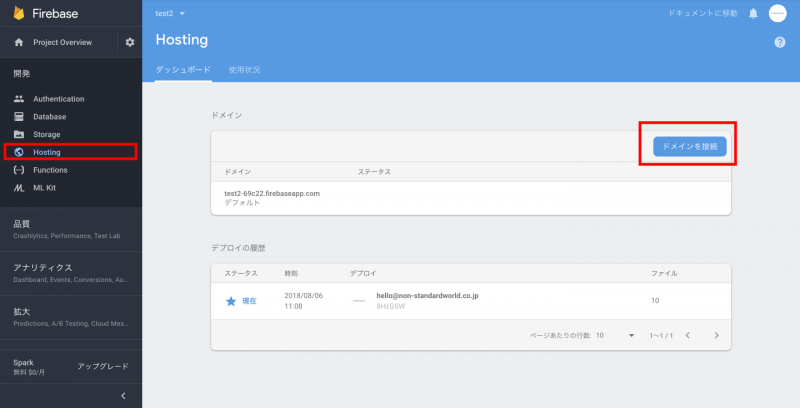The width and height of the screenshot is (800, 408).
Task: Open notifications bell icon
Action: click(753, 13)
